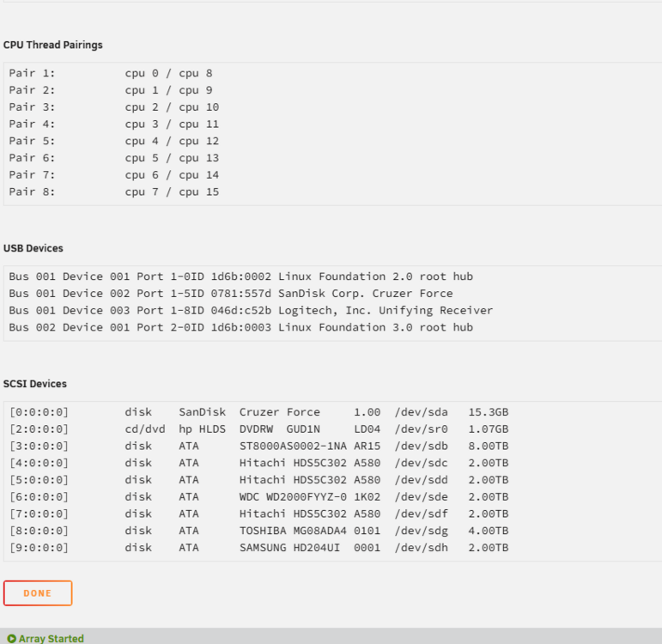Viewport: 662px width, 644px height.
Task: Click device path '/dev/sdf'
Action: [x=422, y=513]
